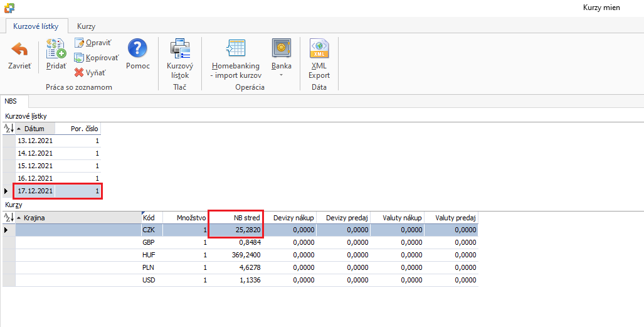Image resolution: width=644 pixels, height=327 pixels.
Task: Switch to Kurzy ribbon tab
Action: click(87, 26)
